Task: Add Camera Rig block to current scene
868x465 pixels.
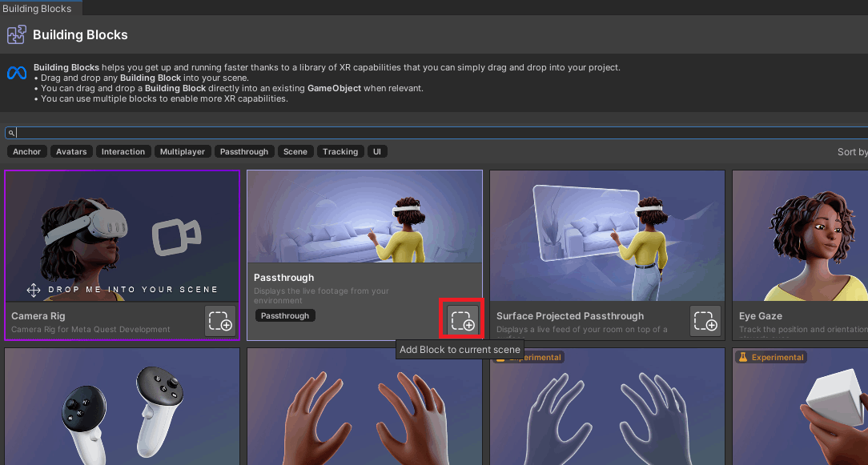Action: point(219,320)
